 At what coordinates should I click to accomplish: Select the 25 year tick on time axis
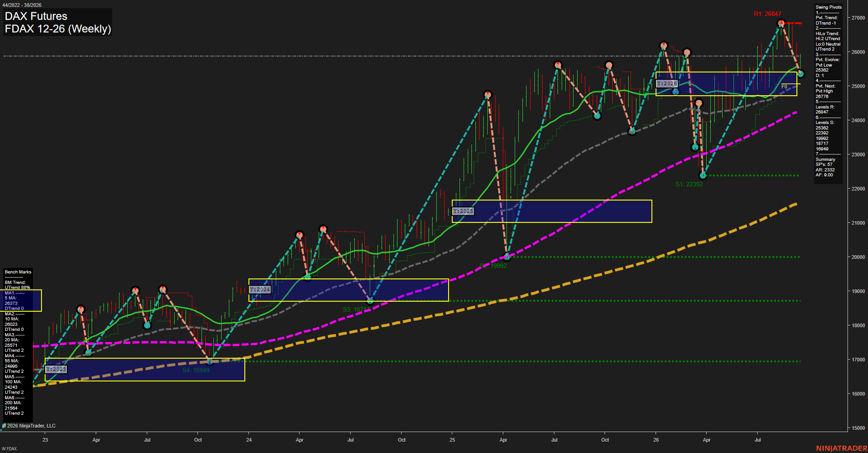pyautogui.click(x=452, y=440)
